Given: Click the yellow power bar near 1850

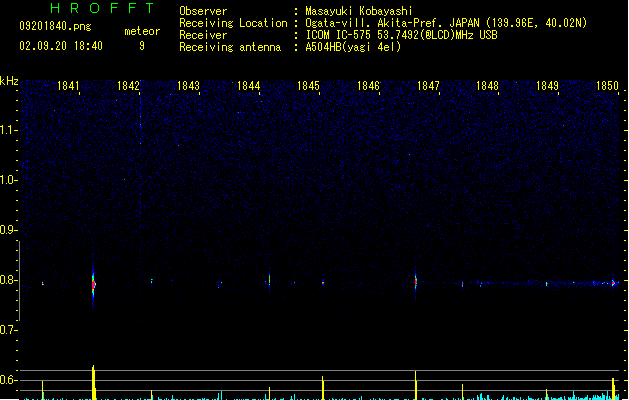Looking at the screenshot, I should (x=613, y=388).
